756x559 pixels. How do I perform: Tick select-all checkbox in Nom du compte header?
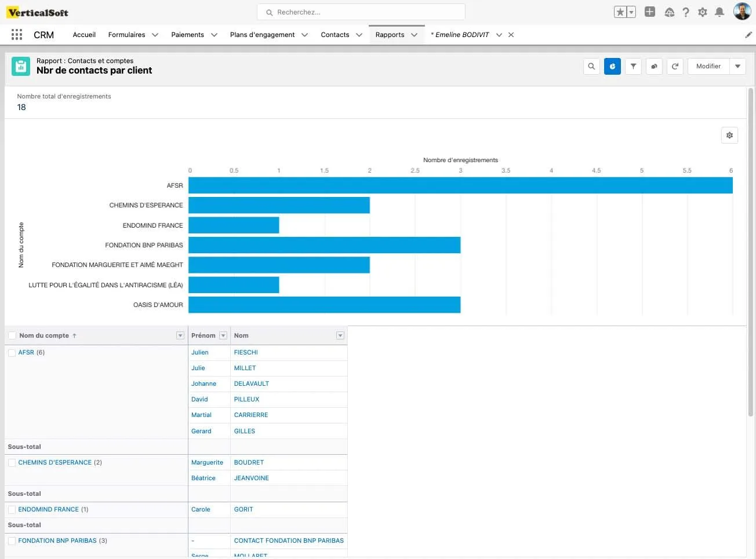coord(12,335)
